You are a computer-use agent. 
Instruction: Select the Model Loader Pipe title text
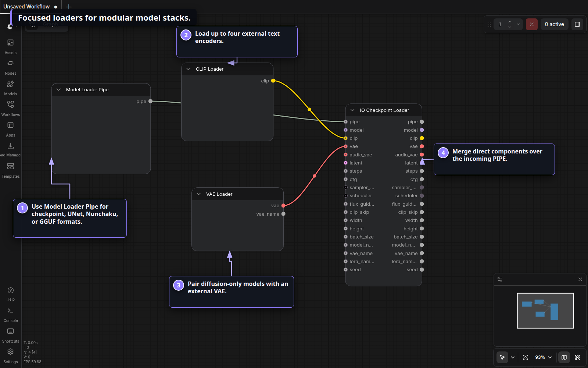(87, 89)
